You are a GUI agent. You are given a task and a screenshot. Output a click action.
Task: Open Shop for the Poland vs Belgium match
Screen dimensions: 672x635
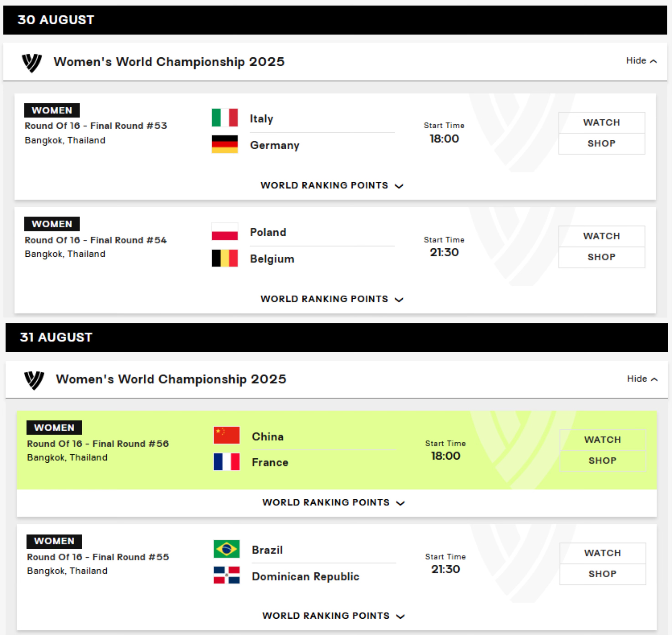click(x=601, y=257)
